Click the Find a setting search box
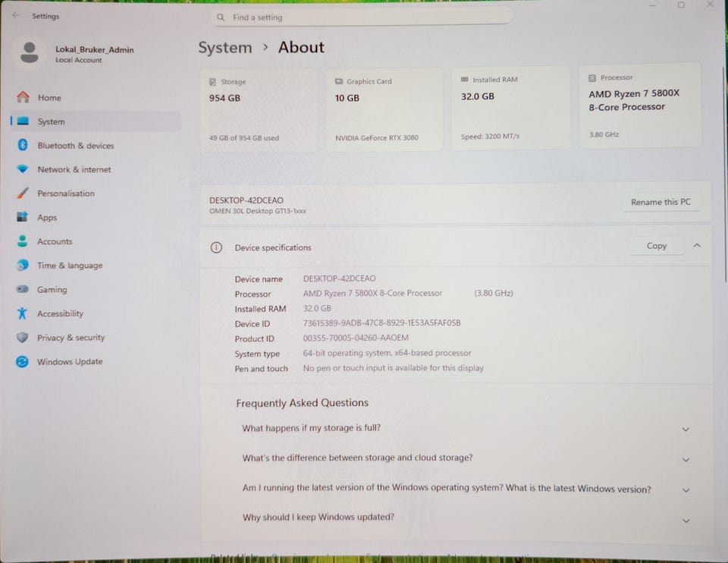The width and height of the screenshot is (728, 563). [362, 17]
